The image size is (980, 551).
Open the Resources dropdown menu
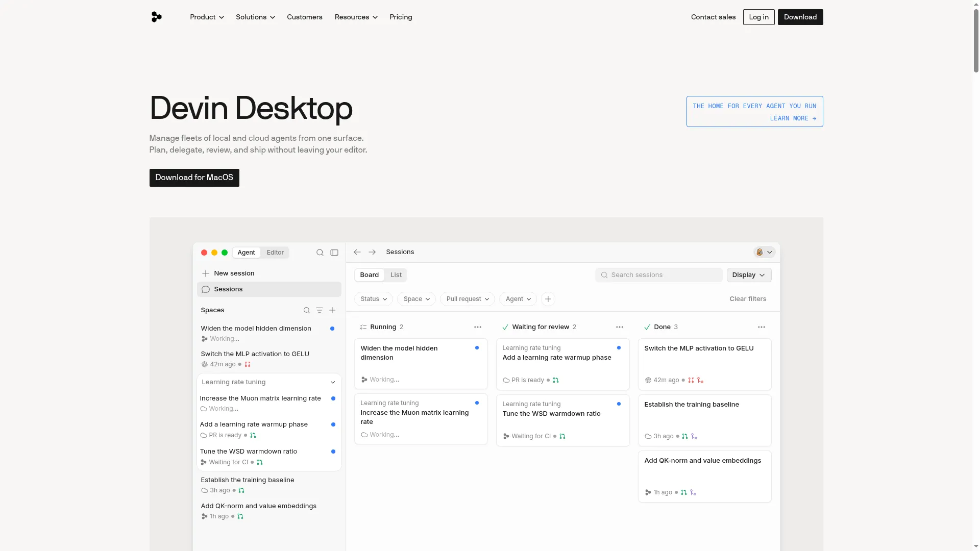click(356, 17)
